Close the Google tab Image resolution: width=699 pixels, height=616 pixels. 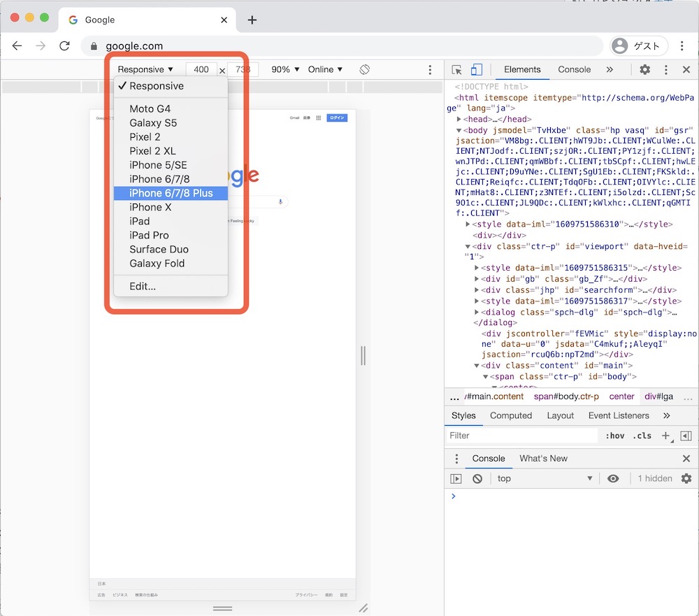tap(224, 20)
